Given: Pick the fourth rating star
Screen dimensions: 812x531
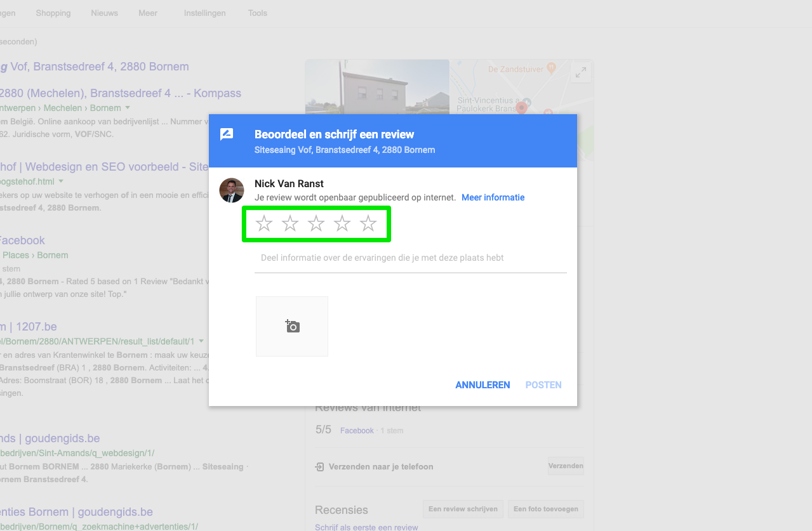Looking at the screenshot, I should tap(342, 223).
